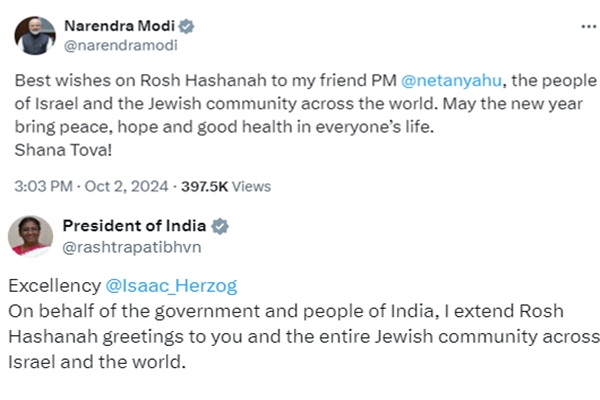
Task: Open Narendra Modi's profile picture
Action: click(x=34, y=35)
